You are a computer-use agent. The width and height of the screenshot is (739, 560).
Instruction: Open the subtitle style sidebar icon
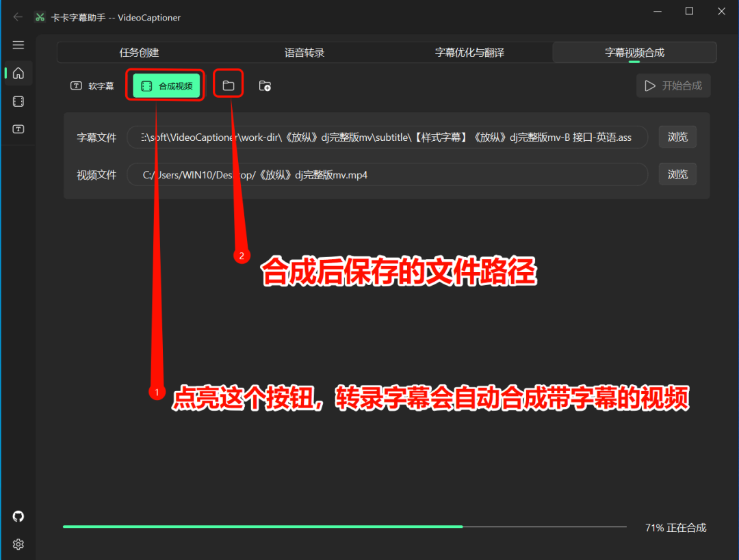pos(18,129)
